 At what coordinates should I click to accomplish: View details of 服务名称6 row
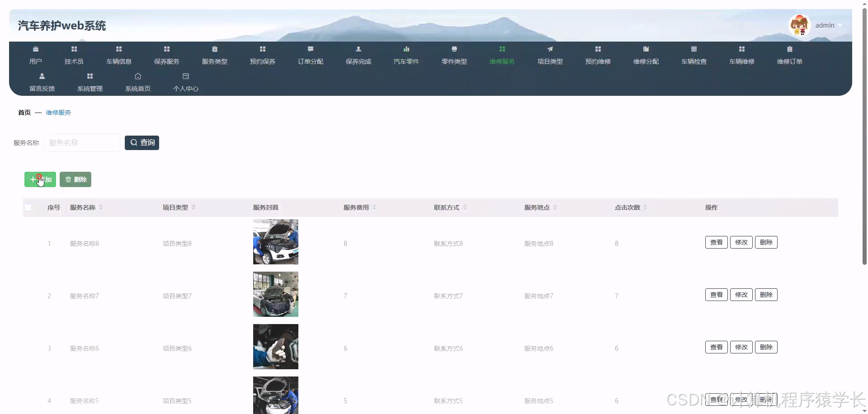tap(717, 347)
